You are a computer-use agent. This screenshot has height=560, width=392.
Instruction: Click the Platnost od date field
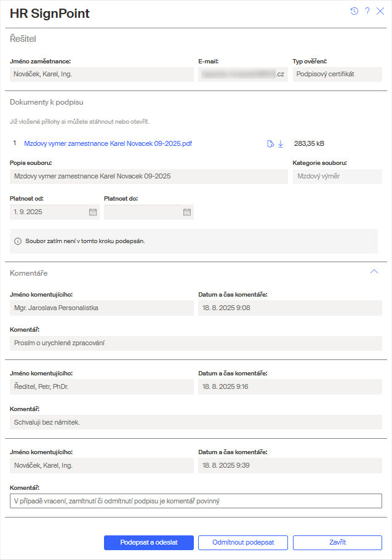coord(49,212)
